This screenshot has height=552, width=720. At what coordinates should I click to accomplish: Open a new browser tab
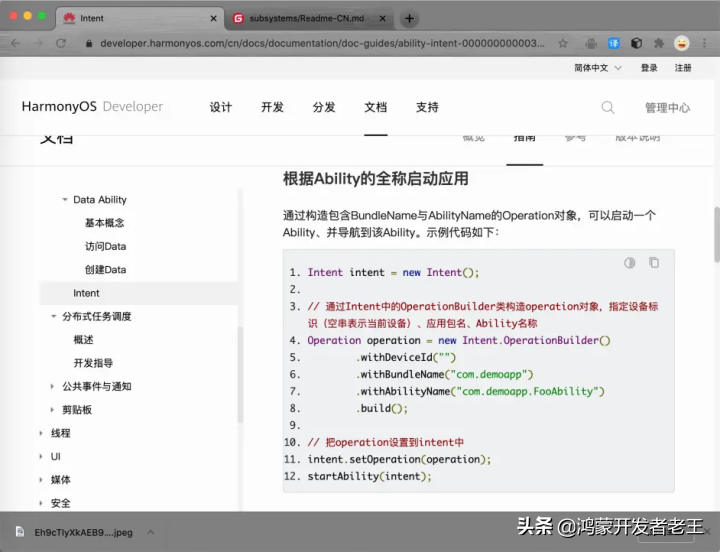(x=410, y=18)
